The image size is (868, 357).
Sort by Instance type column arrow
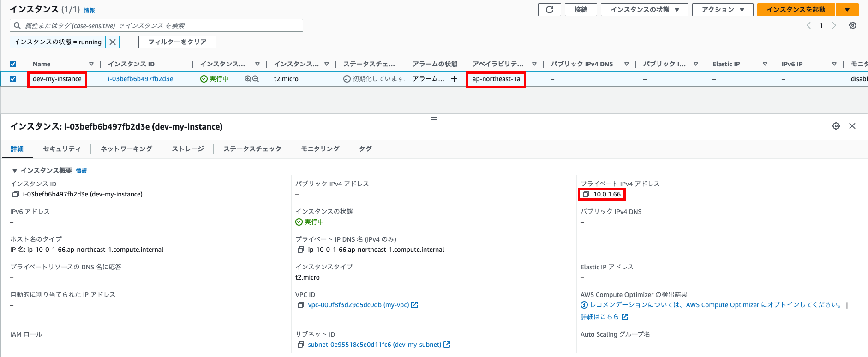click(x=327, y=64)
